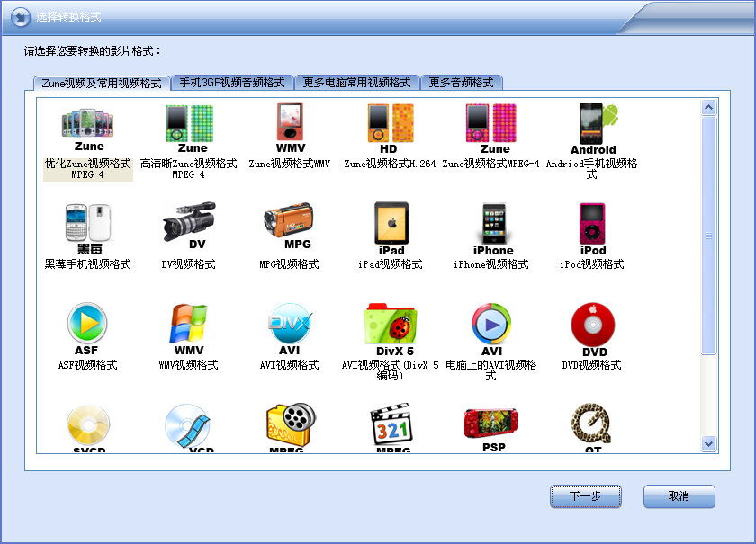Image resolution: width=756 pixels, height=544 pixels.
Task: Click the vertical scrollbar thumb
Action: pos(709,236)
